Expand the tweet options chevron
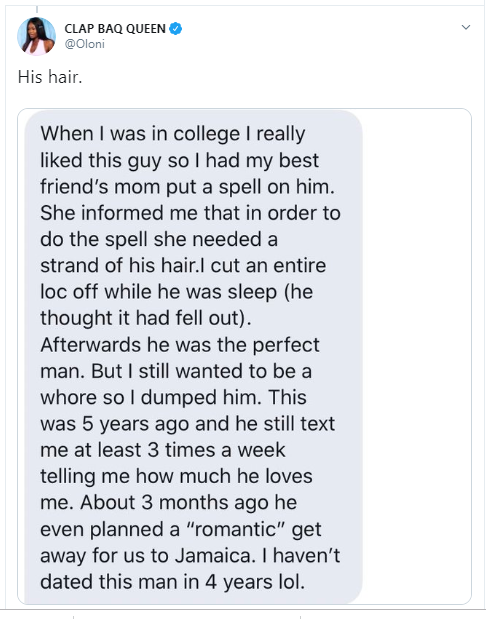This screenshot has width=486, height=619. tap(466, 27)
